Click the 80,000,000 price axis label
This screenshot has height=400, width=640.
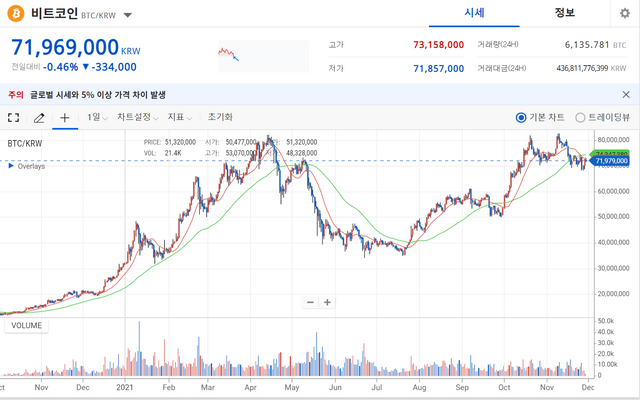(613, 140)
